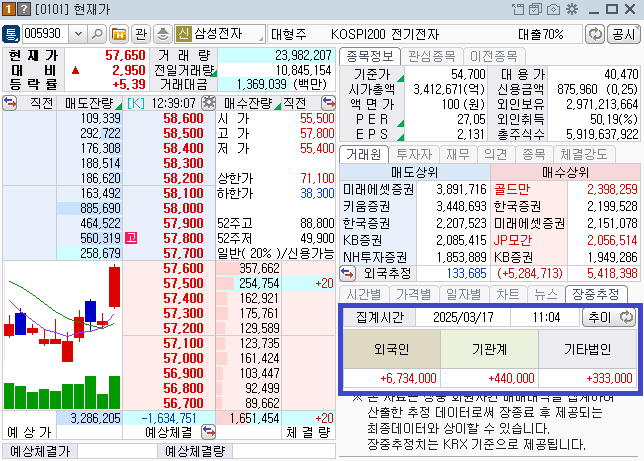
Task: Click the 고 marker at price 57,800
Action: coord(131,238)
